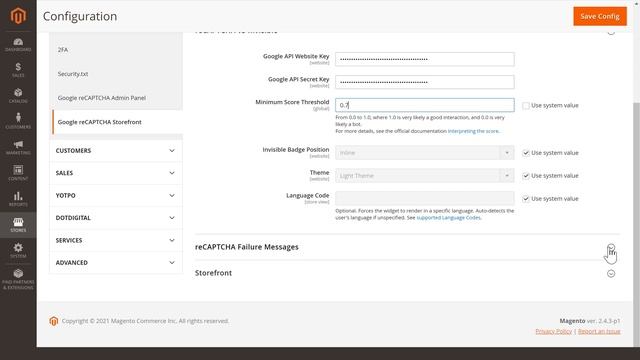Expand the YOTPO configuration group
The width and height of the screenshot is (640, 360).
pyautogui.click(x=116, y=196)
